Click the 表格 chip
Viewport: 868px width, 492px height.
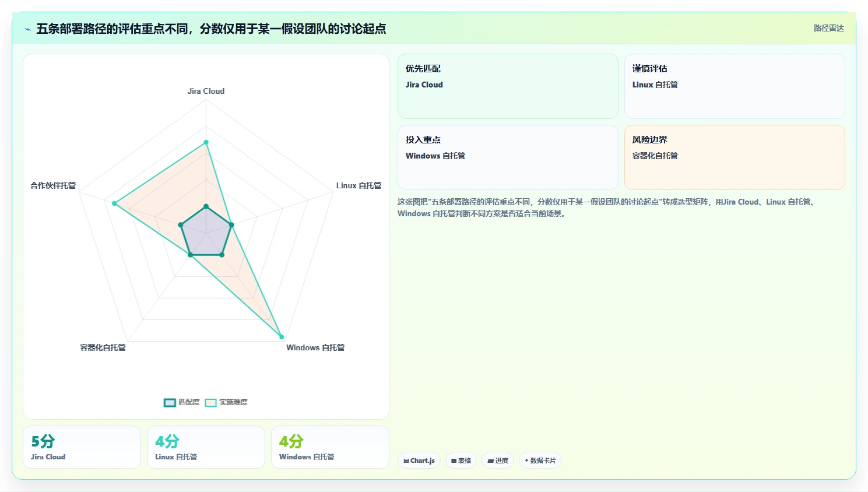coord(461,461)
